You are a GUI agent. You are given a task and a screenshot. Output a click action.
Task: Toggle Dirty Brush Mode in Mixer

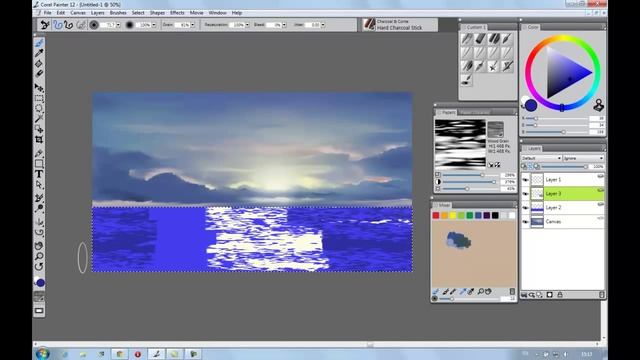click(436, 291)
